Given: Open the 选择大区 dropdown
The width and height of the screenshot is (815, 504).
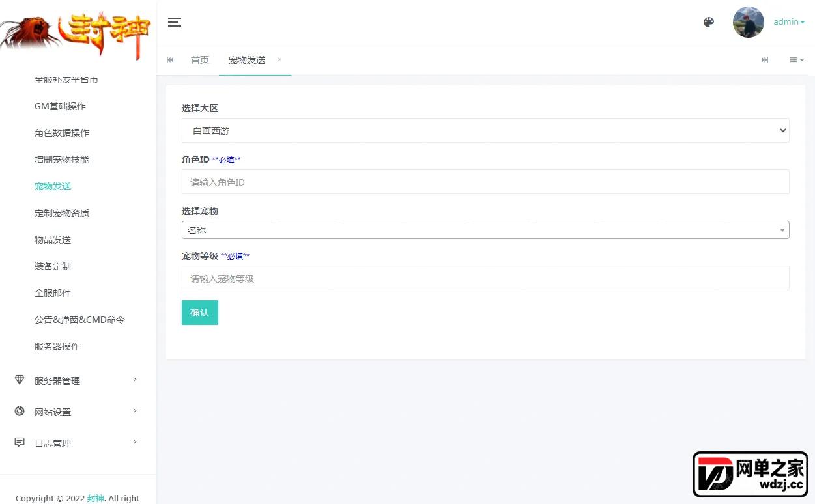Looking at the screenshot, I should click(485, 130).
